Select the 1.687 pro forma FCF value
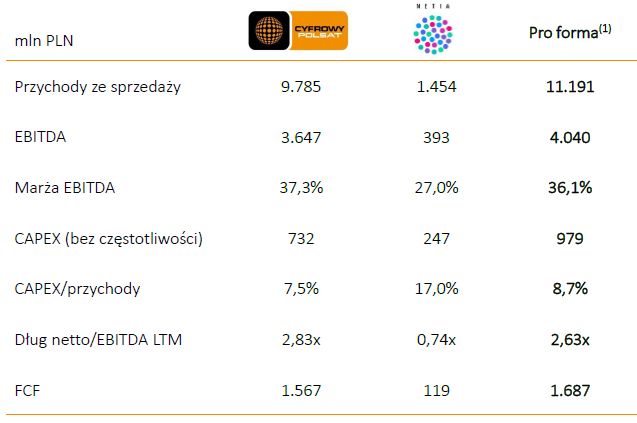 569,391
